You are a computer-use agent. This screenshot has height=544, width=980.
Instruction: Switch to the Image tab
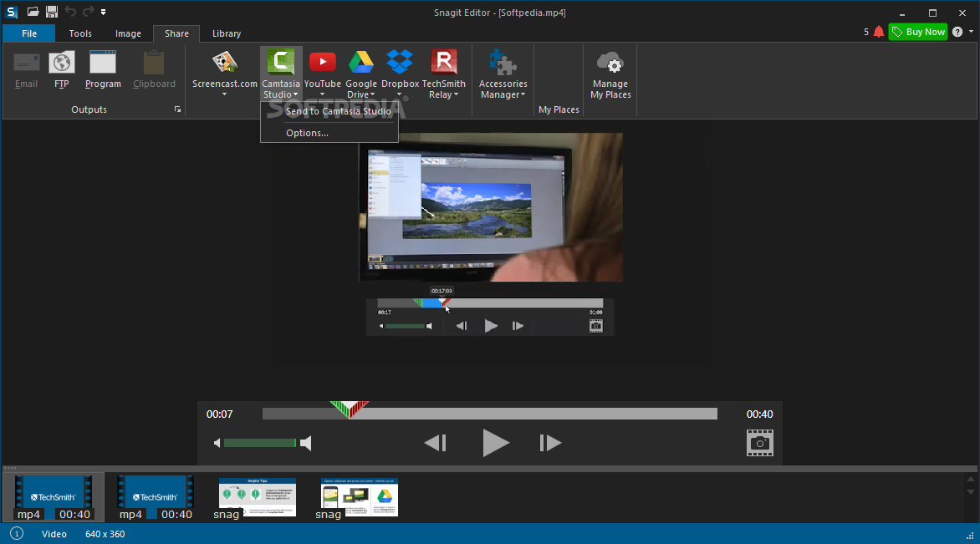pos(128,33)
